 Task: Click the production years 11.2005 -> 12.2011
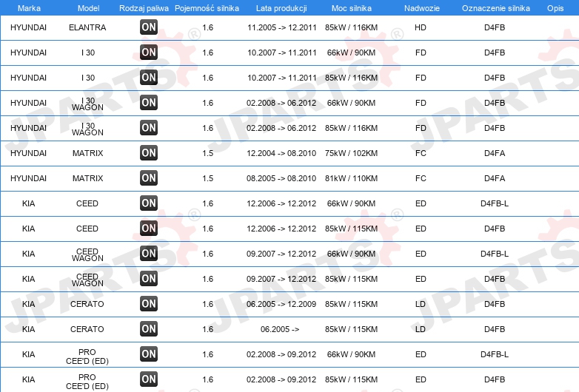[x=282, y=27]
